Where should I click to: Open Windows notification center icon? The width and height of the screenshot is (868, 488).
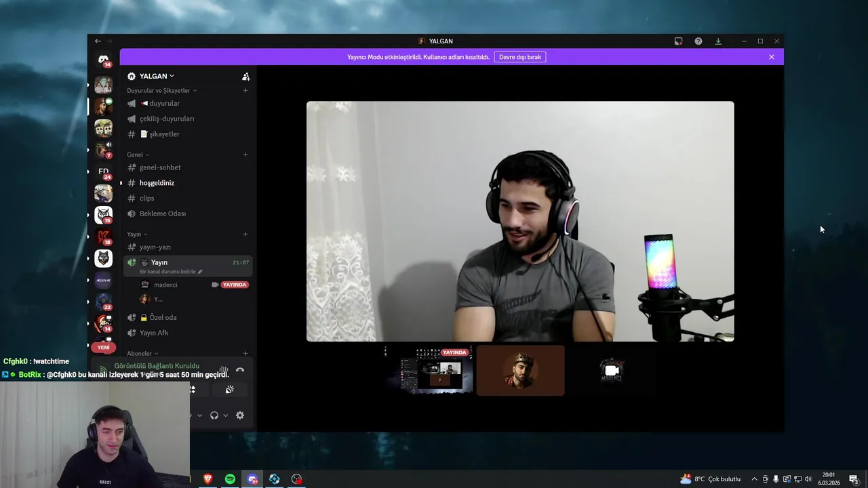pos(854,479)
